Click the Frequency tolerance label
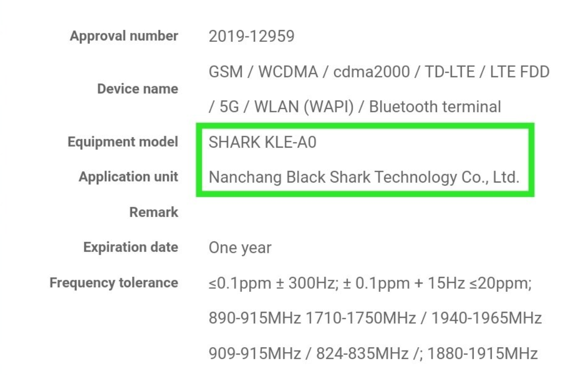The image size is (588, 384). [114, 282]
